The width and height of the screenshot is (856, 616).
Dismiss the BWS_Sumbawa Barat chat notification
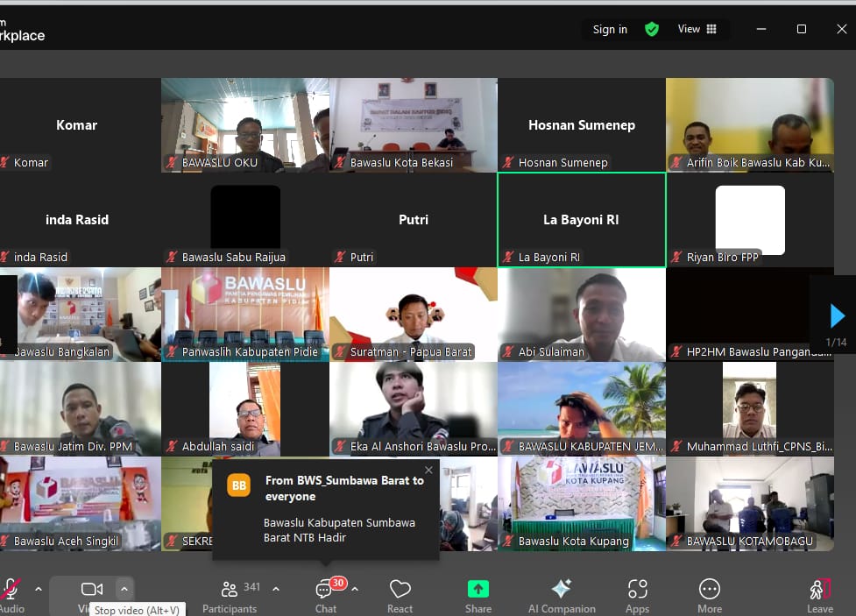(x=428, y=470)
